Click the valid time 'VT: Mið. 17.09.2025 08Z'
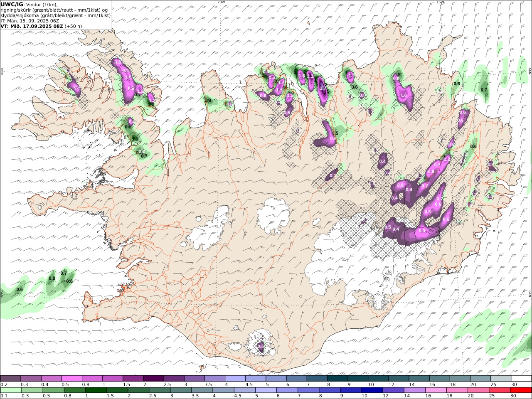Viewport: 532px width, 399px height. coord(32,26)
